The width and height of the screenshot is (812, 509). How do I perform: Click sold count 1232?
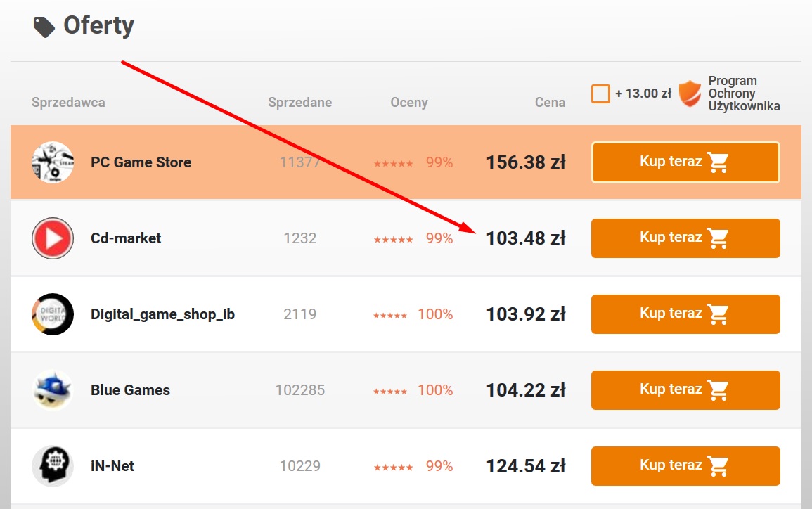[x=299, y=238]
